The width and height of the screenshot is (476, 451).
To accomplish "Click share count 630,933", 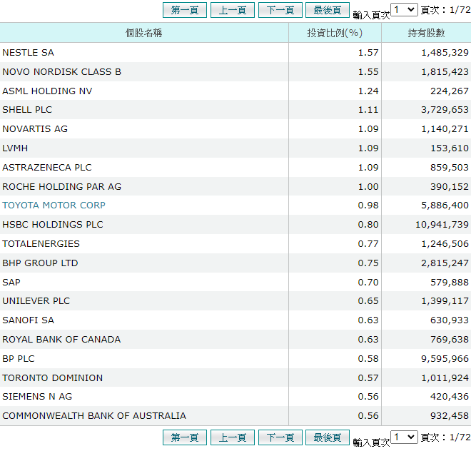I will (x=450, y=320).
